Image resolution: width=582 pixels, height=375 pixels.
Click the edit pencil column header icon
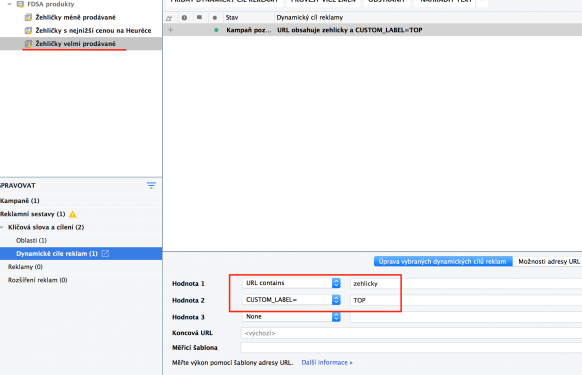169,17
